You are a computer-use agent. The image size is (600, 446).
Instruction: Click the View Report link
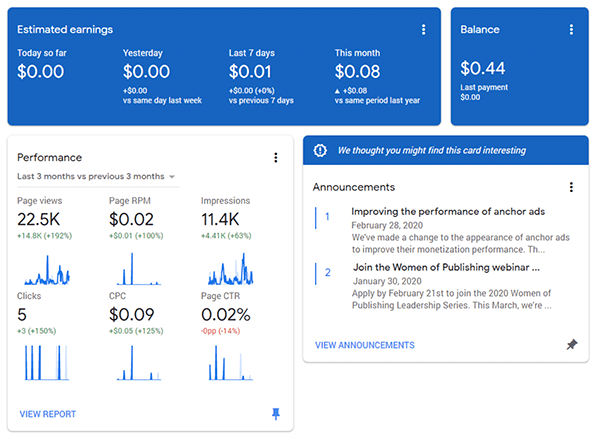click(47, 414)
